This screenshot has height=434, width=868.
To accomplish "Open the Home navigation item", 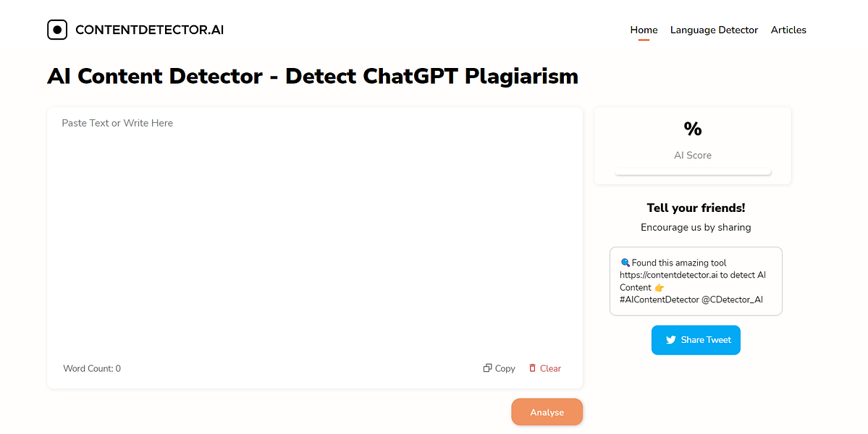I will coord(643,30).
